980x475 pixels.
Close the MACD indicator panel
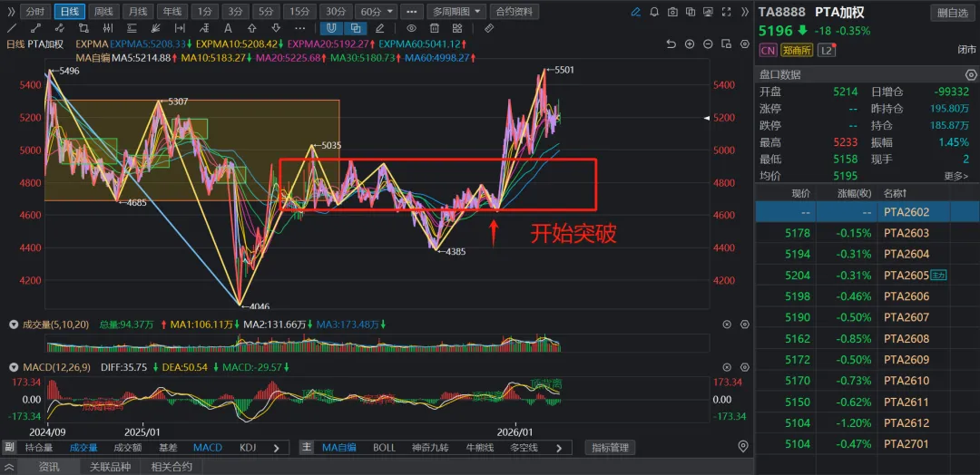(726, 368)
